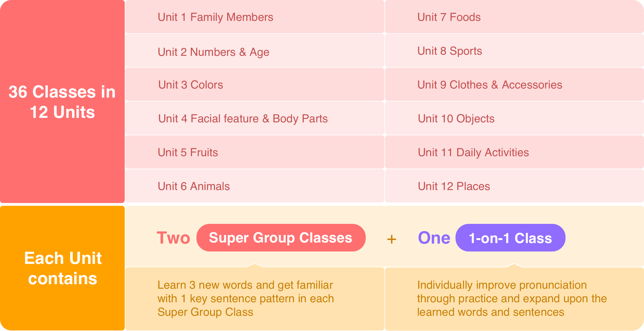Image resolution: width=644 pixels, height=331 pixels.
Task: Select the Unit 12 Places entry
Action: click(454, 186)
